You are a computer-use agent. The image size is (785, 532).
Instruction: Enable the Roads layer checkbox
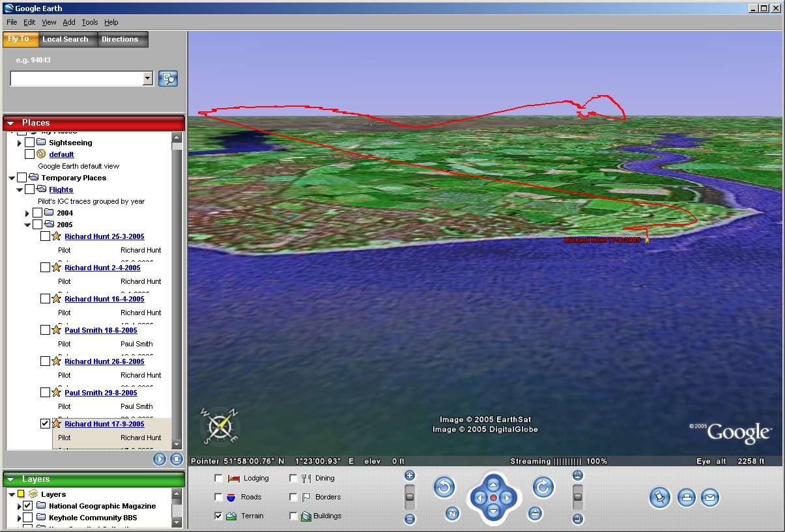[x=218, y=497]
